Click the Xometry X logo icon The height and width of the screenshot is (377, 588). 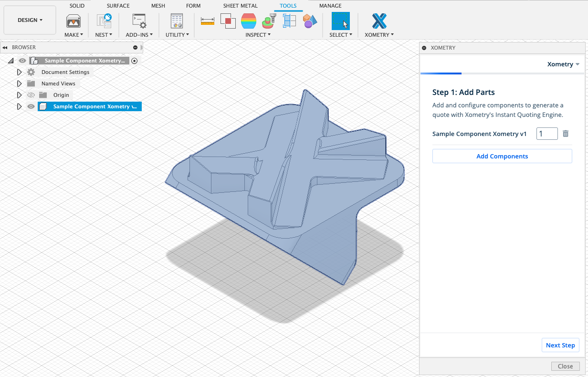tap(379, 21)
